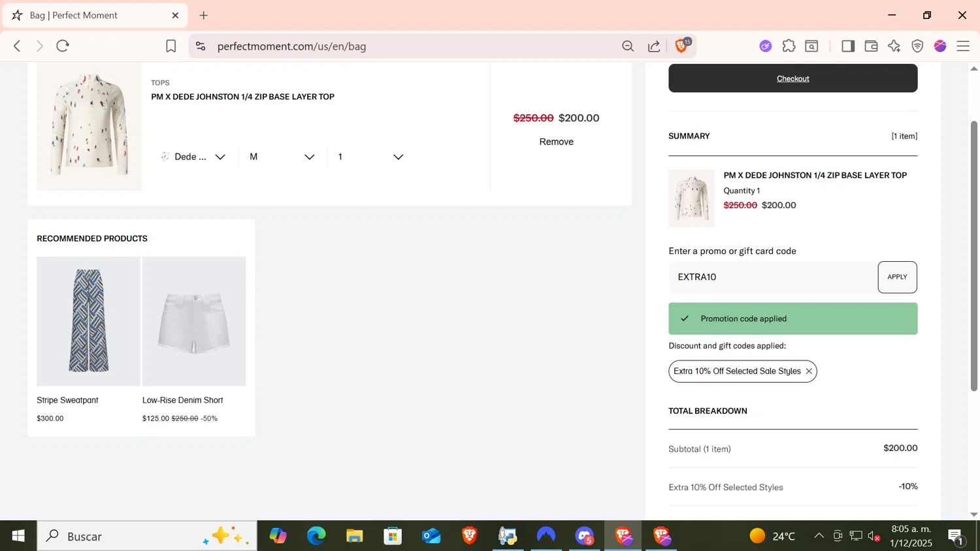Open the zoom magnifier in address bar
Image resolution: width=980 pixels, height=551 pixels.
tap(628, 46)
